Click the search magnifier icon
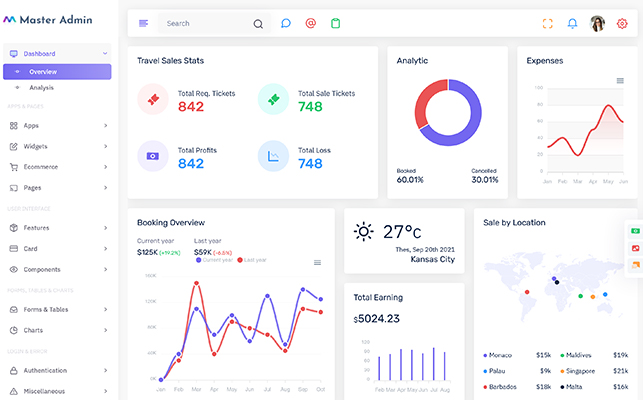 258,23
